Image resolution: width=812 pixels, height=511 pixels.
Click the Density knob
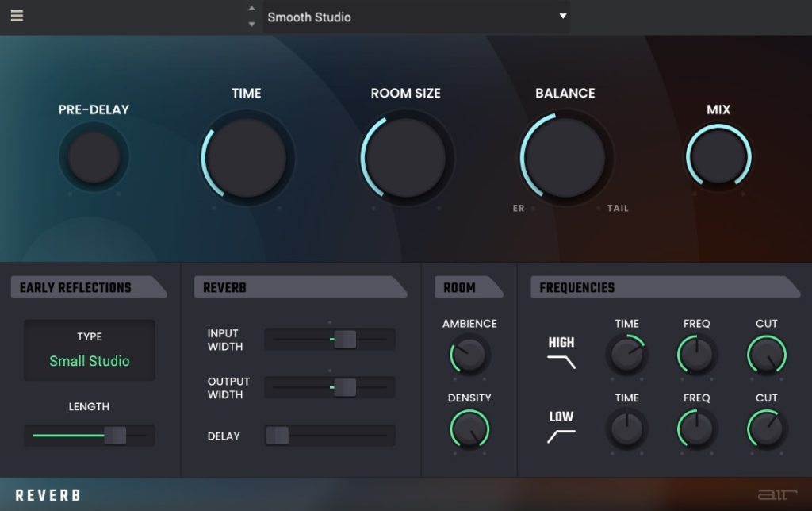click(x=469, y=430)
